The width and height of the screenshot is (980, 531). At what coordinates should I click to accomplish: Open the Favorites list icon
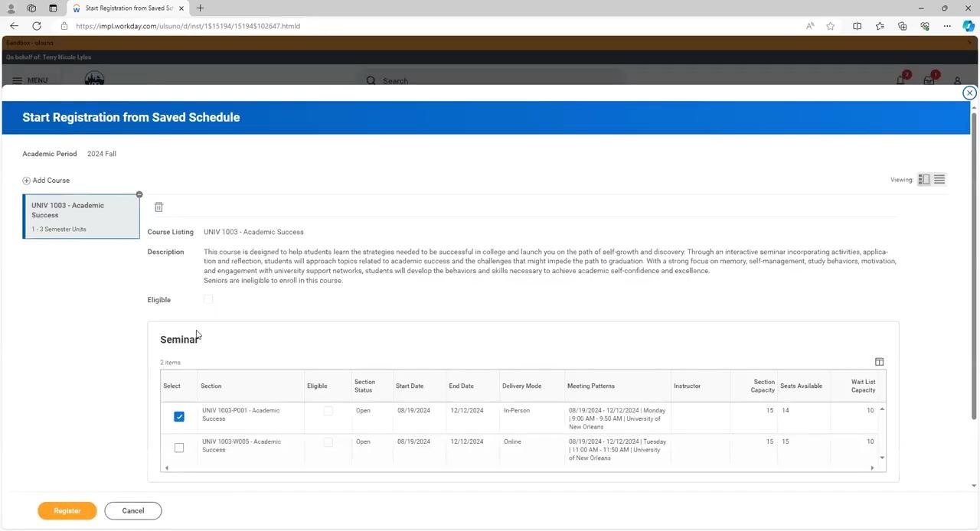[x=880, y=26]
